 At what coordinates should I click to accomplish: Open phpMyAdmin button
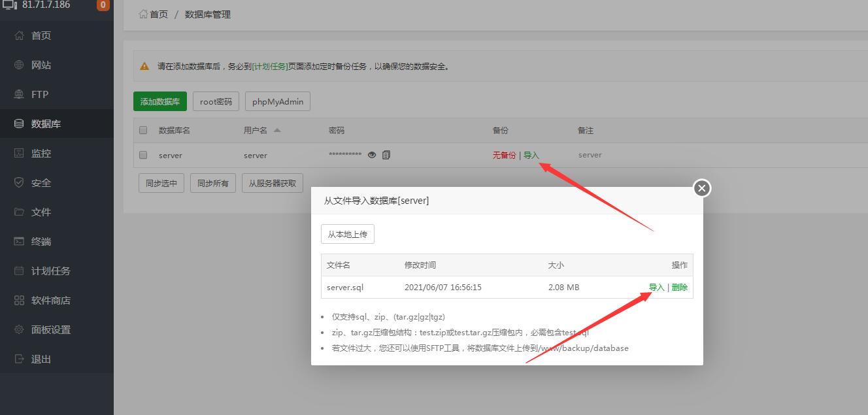point(278,101)
